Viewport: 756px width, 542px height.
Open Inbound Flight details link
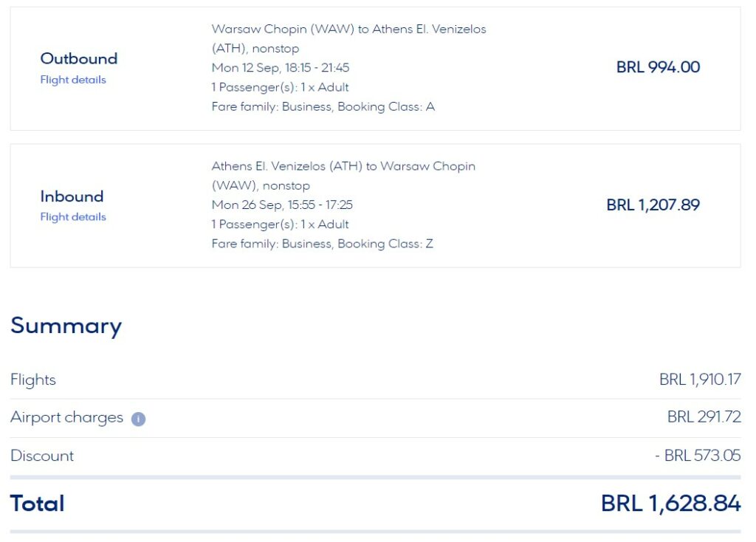point(73,217)
